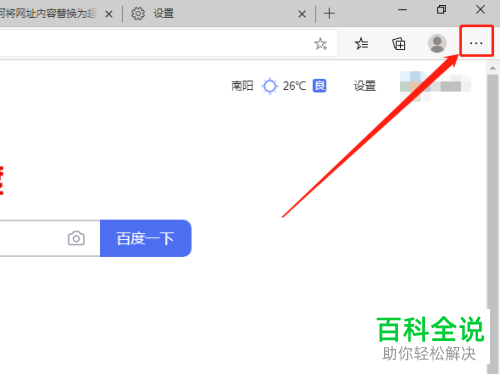Click the 南阳 city weather link
Image resolution: width=500 pixels, height=374 pixels.
[242, 86]
